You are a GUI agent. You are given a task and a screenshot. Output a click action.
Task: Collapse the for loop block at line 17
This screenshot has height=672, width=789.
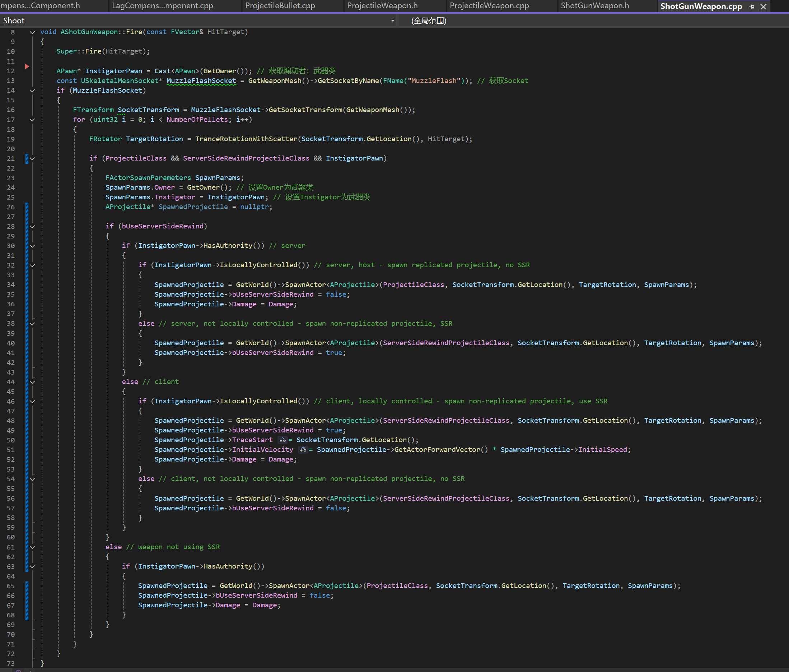(x=32, y=120)
